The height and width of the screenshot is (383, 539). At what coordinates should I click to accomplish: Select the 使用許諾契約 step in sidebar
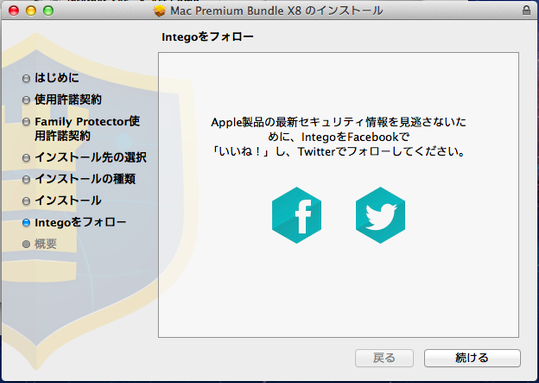click(68, 100)
